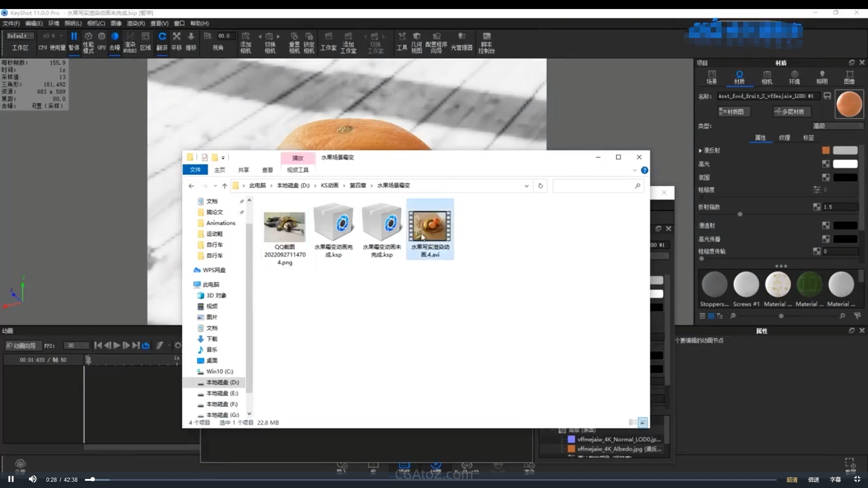Click the Pause render toolbar icon

74,37
